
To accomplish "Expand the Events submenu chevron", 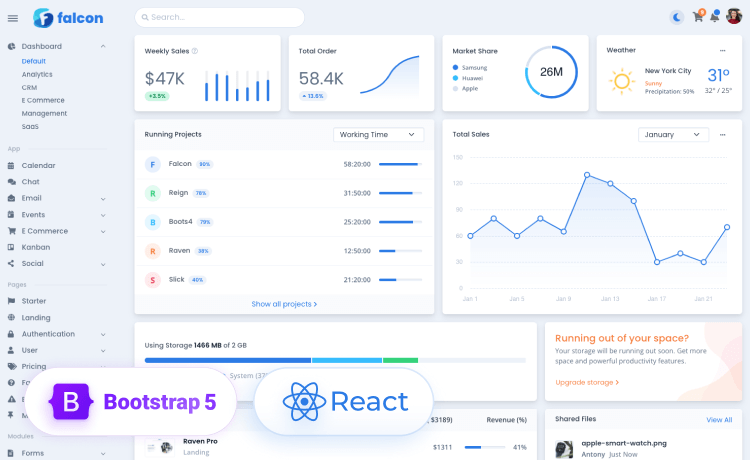I will [103, 215].
